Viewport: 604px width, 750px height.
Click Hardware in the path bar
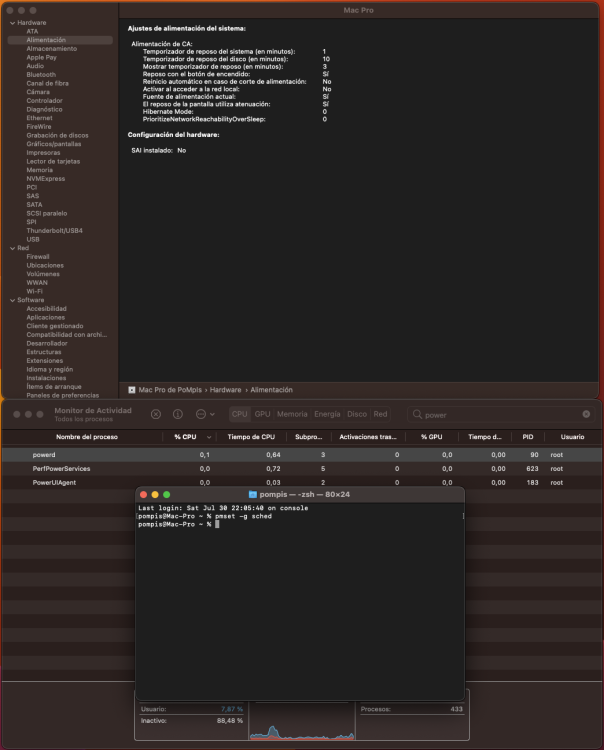click(x=225, y=390)
